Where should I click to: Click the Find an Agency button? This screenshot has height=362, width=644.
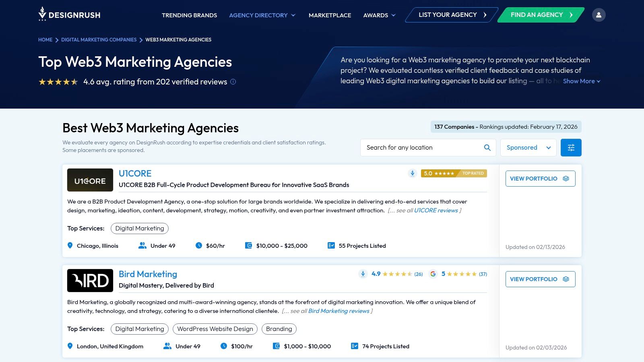tap(541, 15)
